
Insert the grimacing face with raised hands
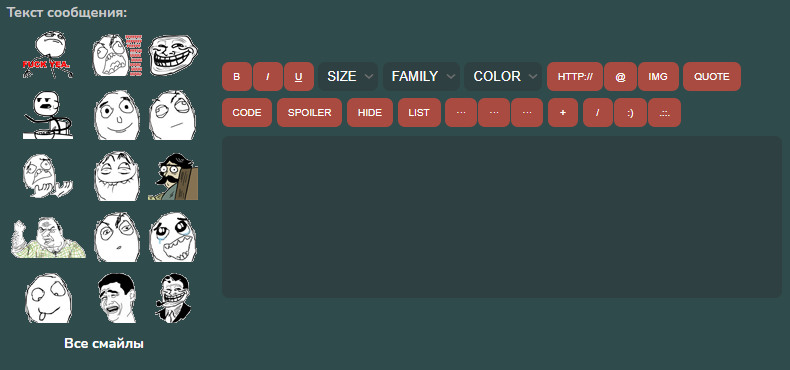click(x=48, y=176)
